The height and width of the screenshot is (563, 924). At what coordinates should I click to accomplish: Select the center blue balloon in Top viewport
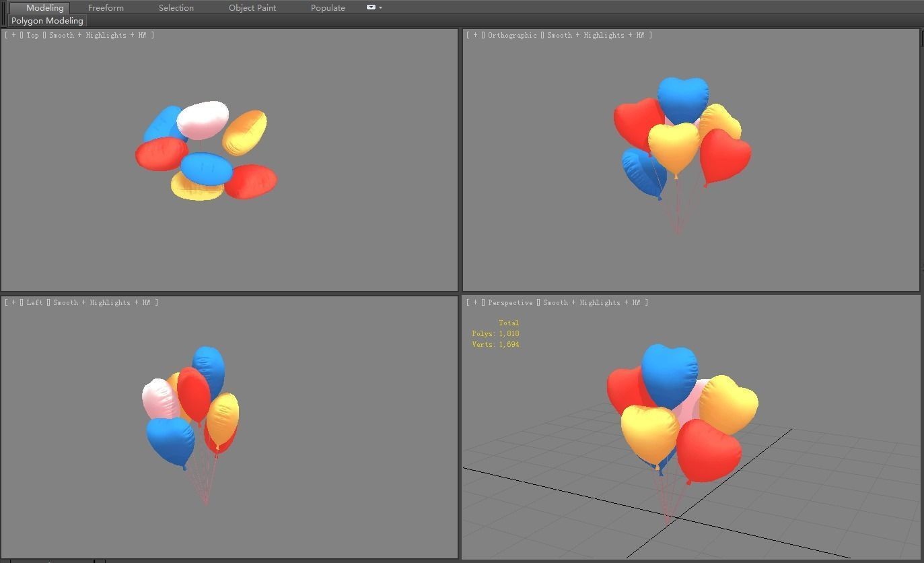tap(207, 168)
